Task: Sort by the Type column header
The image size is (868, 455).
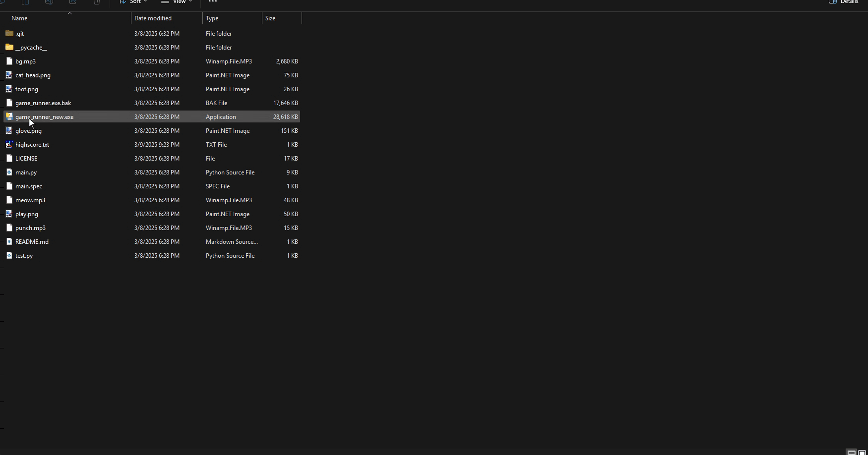Action: pyautogui.click(x=212, y=18)
